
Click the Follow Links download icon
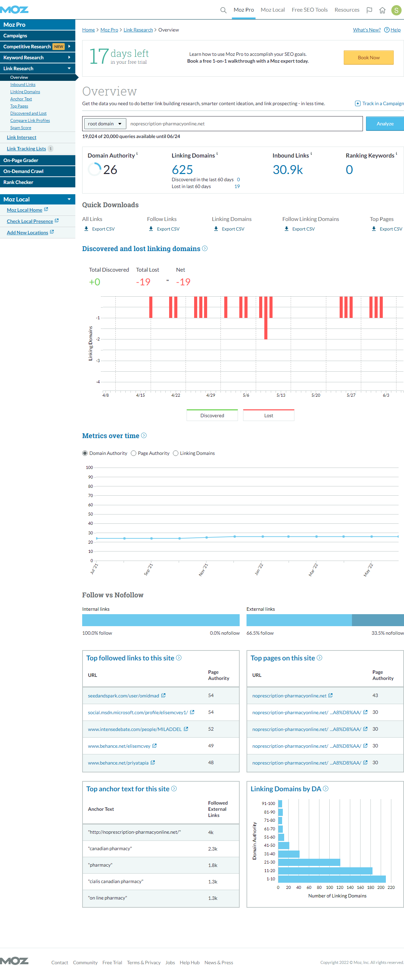click(151, 228)
